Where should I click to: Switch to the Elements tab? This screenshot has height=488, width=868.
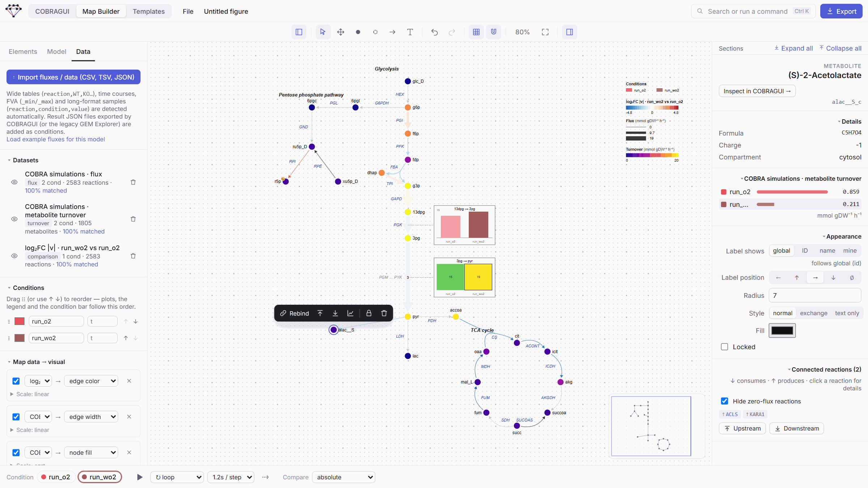tap(23, 52)
